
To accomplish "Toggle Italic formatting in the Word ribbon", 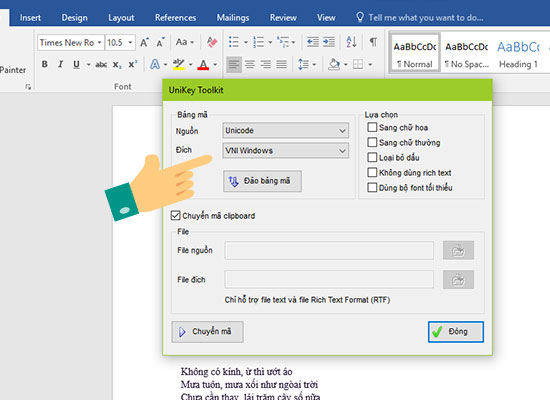I will [60, 64].
